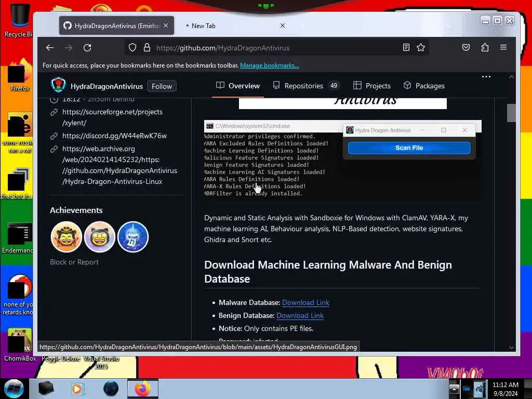Viewport: 532px width, 399px height.
Task: Click the URL address bar field
Action: [x=276, y=48]
